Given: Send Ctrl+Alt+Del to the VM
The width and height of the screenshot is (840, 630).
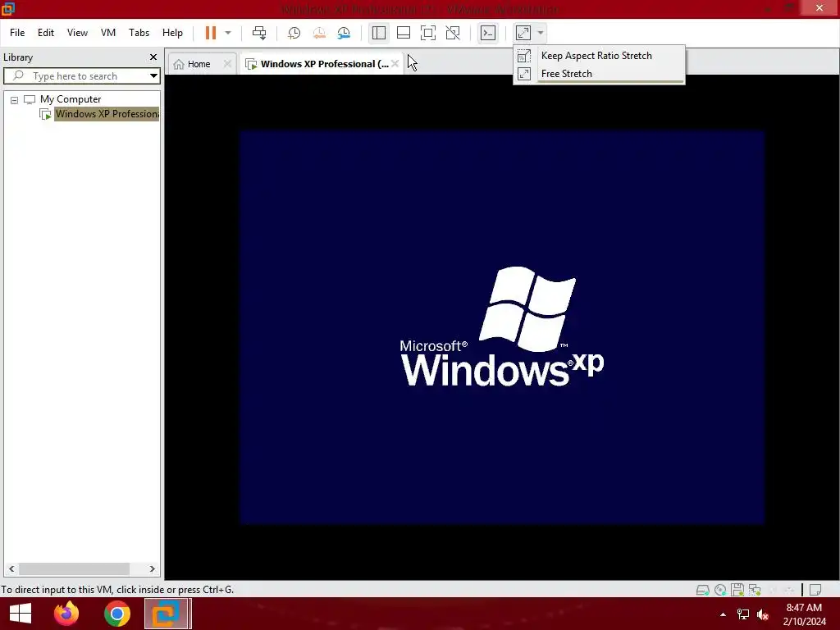Looking at the screenshot, I should [x=259, y=33].
